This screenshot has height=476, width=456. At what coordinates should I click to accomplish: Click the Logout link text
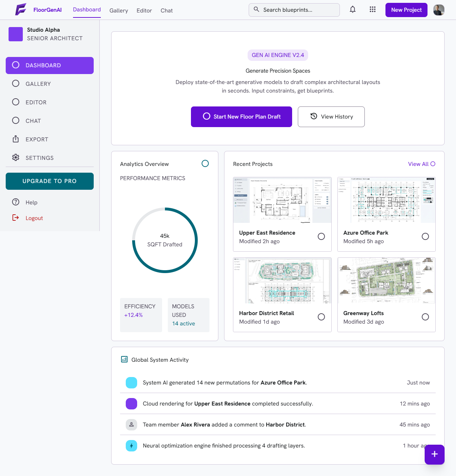coord(34,218)
